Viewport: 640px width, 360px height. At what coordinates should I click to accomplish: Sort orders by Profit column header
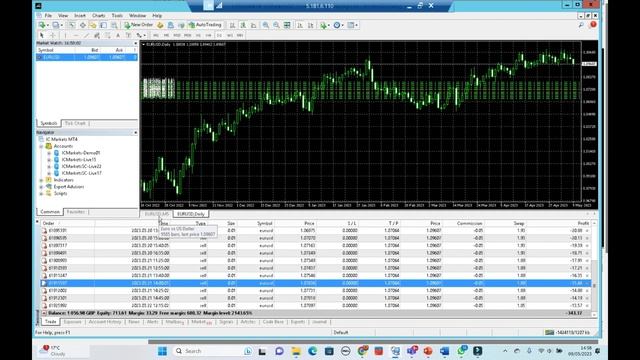click(583, 223)
